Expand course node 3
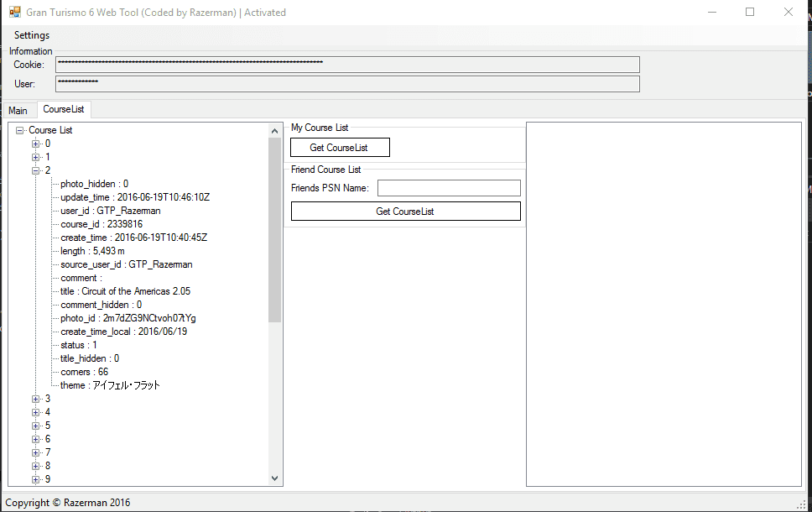Viewport: 812px width, 512px height. [x=36, y=399]
